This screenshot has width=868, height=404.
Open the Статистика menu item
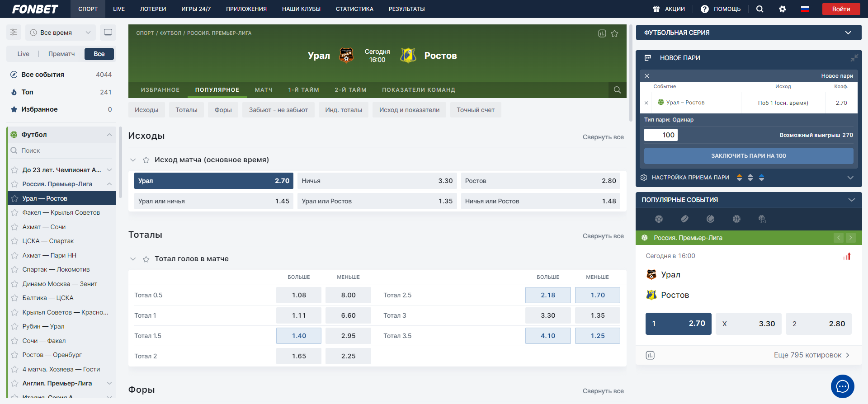(x=354, y=9)
